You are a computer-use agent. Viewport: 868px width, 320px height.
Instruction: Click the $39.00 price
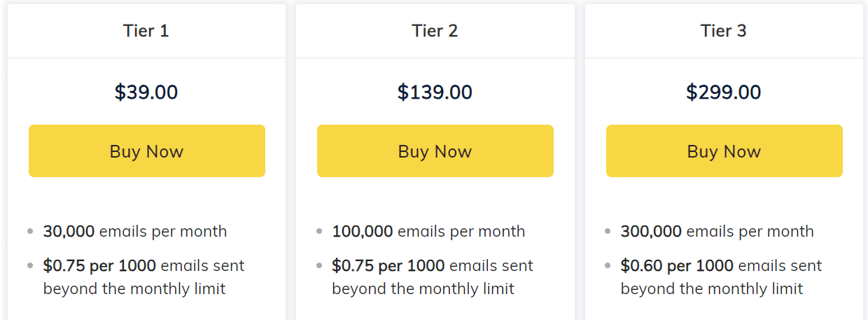coord(146,92)
